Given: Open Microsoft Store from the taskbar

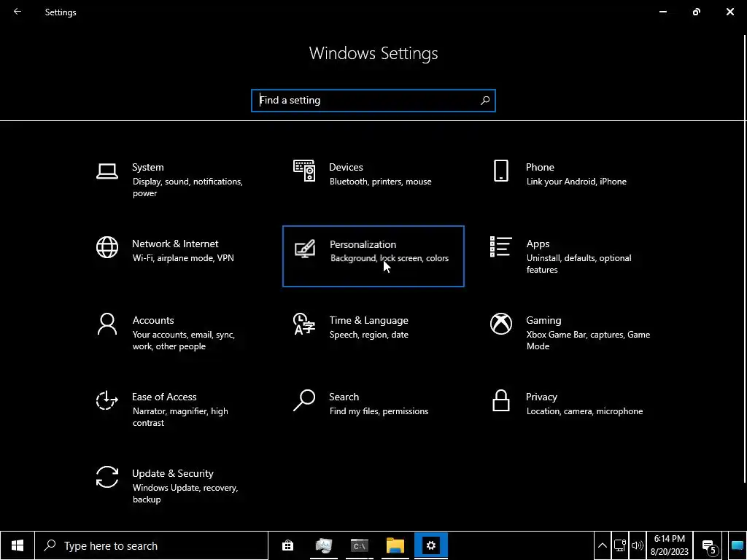Looking at the screenshot, I should pyautogui.click(x=287, y=545).
